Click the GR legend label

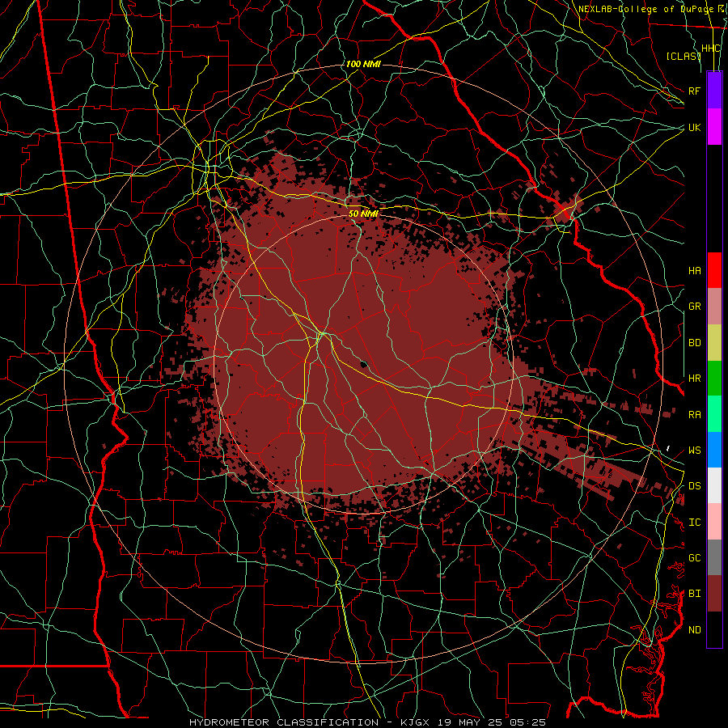694,307
